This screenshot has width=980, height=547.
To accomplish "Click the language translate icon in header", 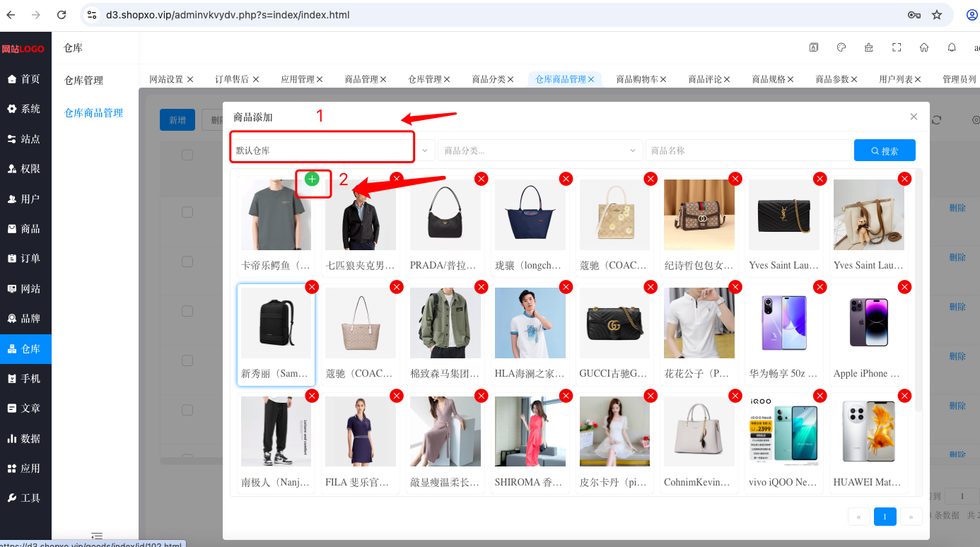I will [814, 47].
